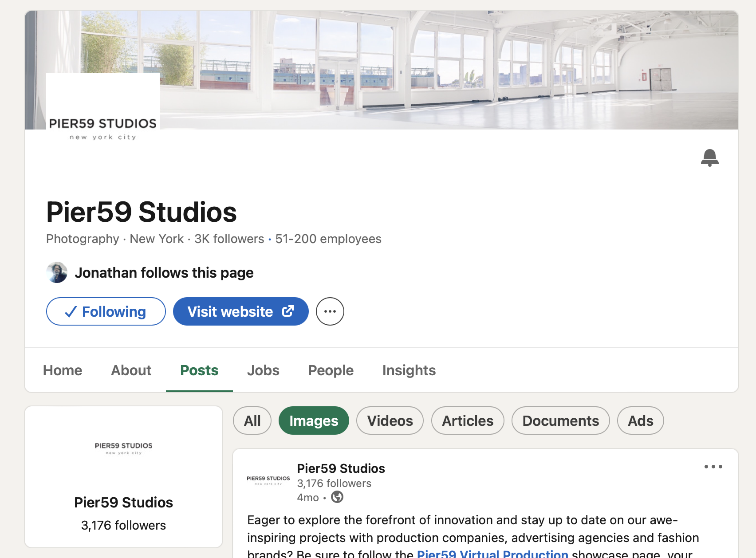This screenshot has height=558, width=756.
Task: Click the sidebar Pier59 Studios name
Action: [123, 502]
